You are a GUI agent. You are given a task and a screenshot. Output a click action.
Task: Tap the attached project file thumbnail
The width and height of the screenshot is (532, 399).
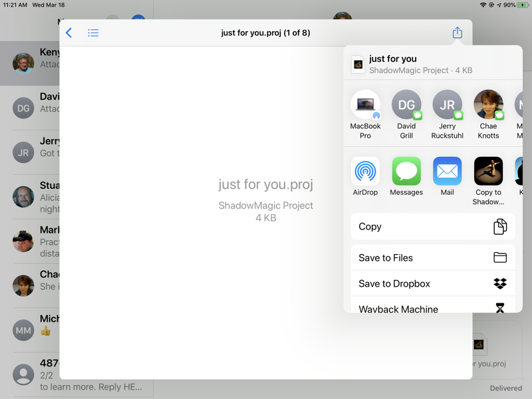[x=480, y=344]
